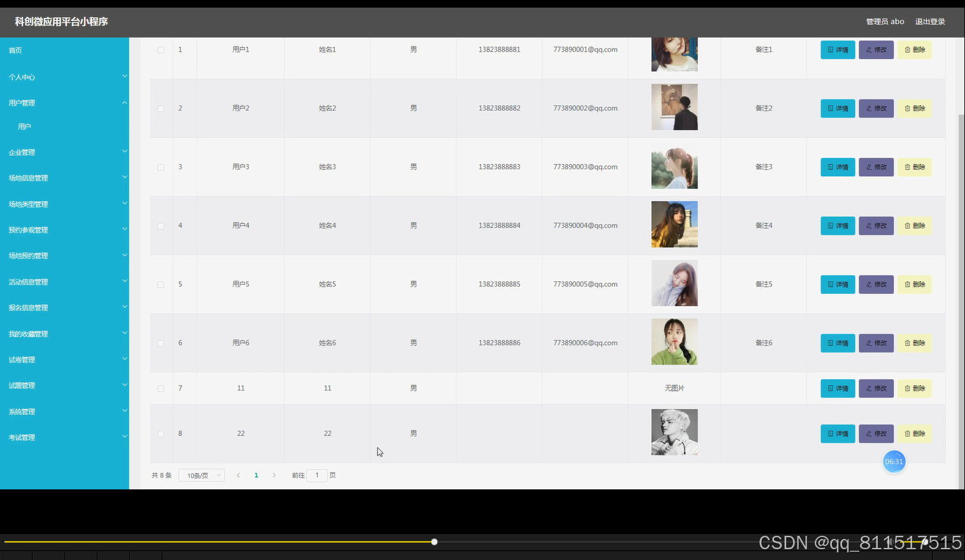Expand the 个人中心 sidebar menu
This screenshot has width=965, height=560.
point(64,77)
